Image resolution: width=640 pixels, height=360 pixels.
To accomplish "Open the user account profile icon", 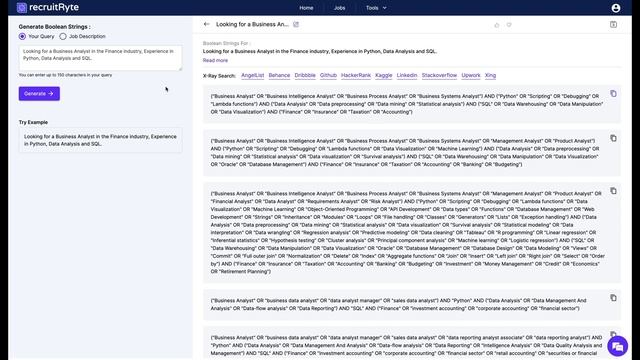I will [616, 8].
